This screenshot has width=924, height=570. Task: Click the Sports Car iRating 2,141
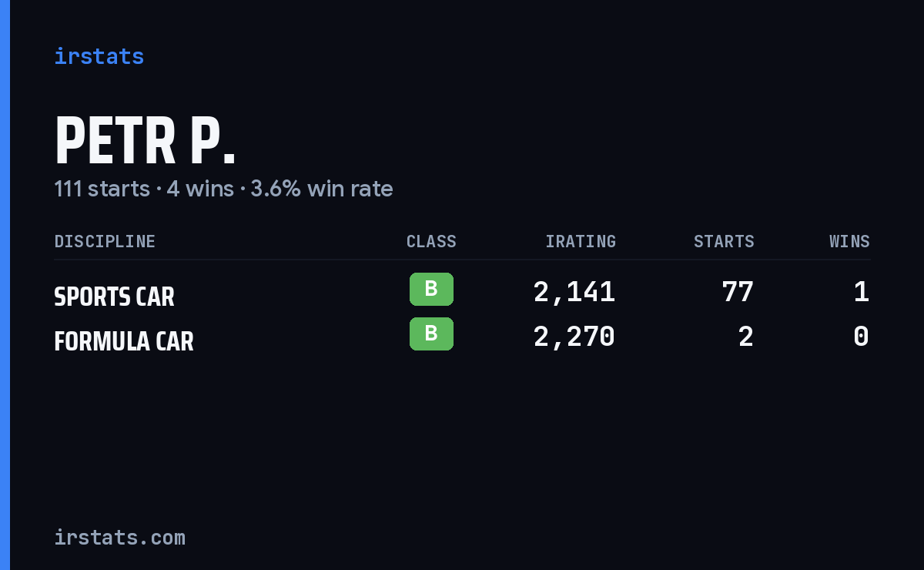pyautogui.click(x=574, y=292)
